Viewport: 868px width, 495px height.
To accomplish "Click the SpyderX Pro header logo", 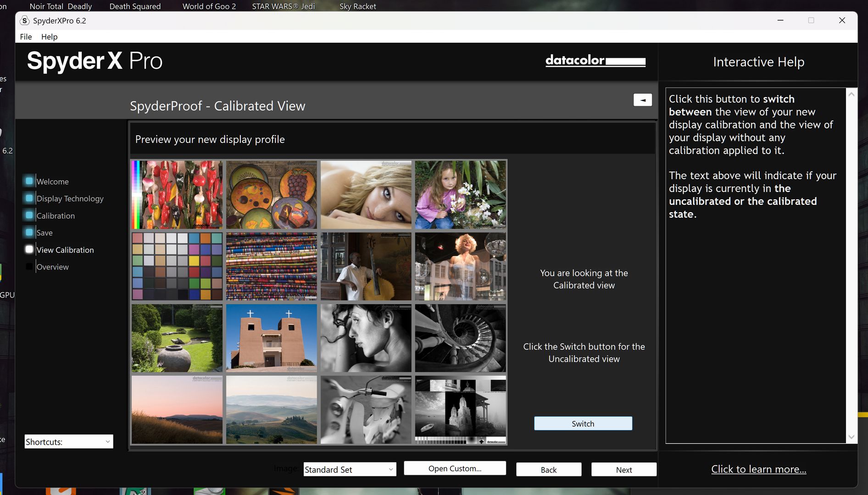I will (95, 61).
